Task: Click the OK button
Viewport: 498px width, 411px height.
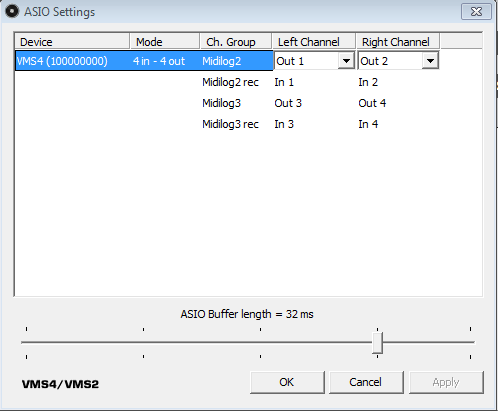Action: (x=287, y=382)
